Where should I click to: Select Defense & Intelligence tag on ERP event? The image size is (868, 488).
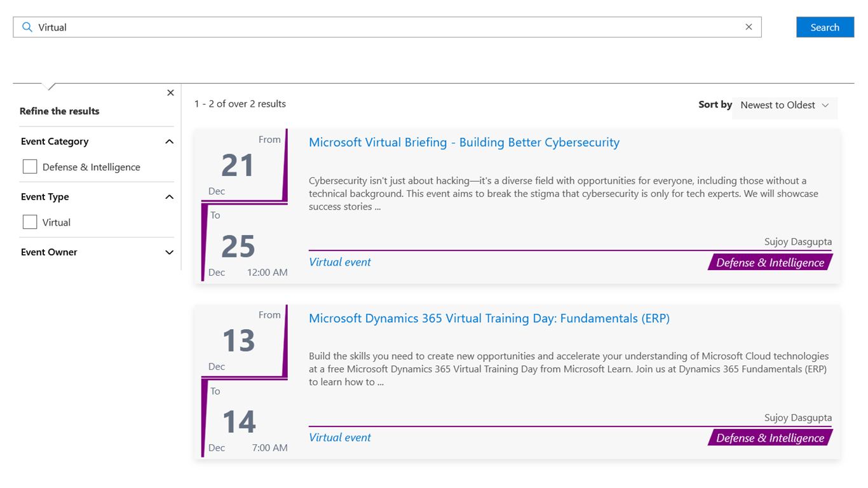pyautogui.click(x=770, y=438)
